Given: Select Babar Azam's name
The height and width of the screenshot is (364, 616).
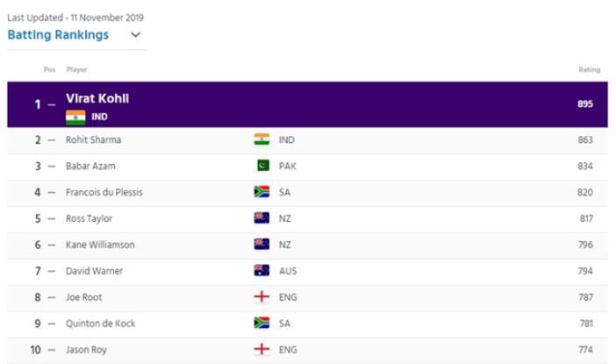Looking at the screenshot, I should 90,166.
